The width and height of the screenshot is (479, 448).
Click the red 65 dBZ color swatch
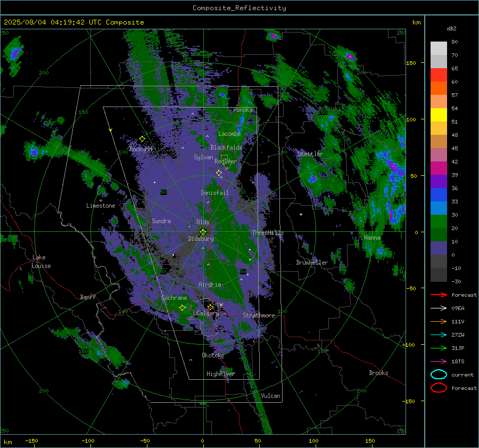439,75
